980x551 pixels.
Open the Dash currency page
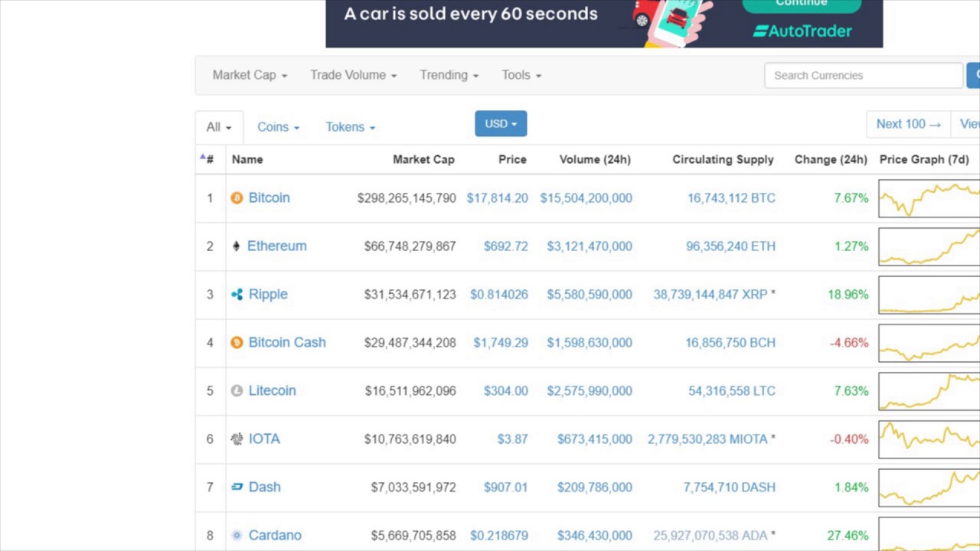(264, 487)
